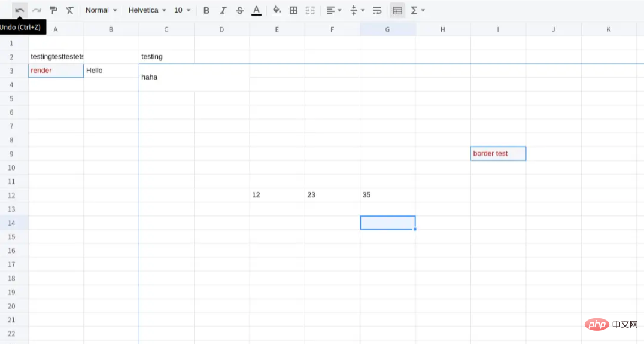Open the Sigma functions dropdown
This screenshot has height=344, width=644.
[418, 10]
